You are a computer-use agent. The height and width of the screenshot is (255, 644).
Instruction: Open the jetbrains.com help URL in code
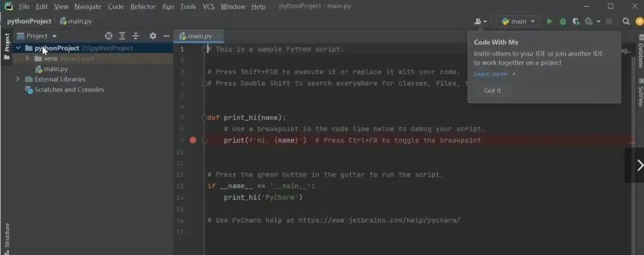[x=379, y=220]
